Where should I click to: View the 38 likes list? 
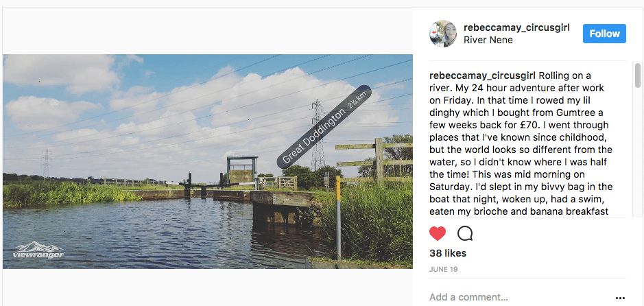[447, 253]
